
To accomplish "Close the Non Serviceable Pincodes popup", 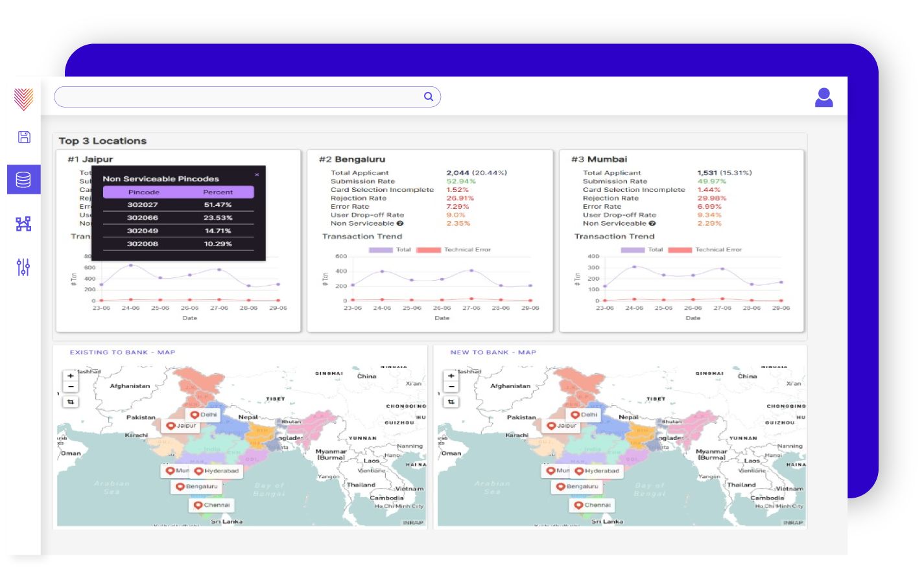I will tap(257, 174).
